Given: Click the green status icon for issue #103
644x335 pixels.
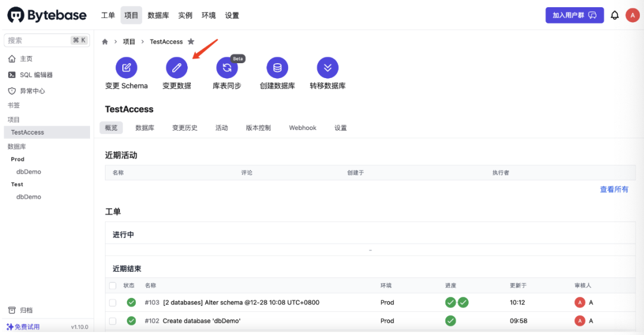Looking at the screenshot, I should (x=131, y=303).
